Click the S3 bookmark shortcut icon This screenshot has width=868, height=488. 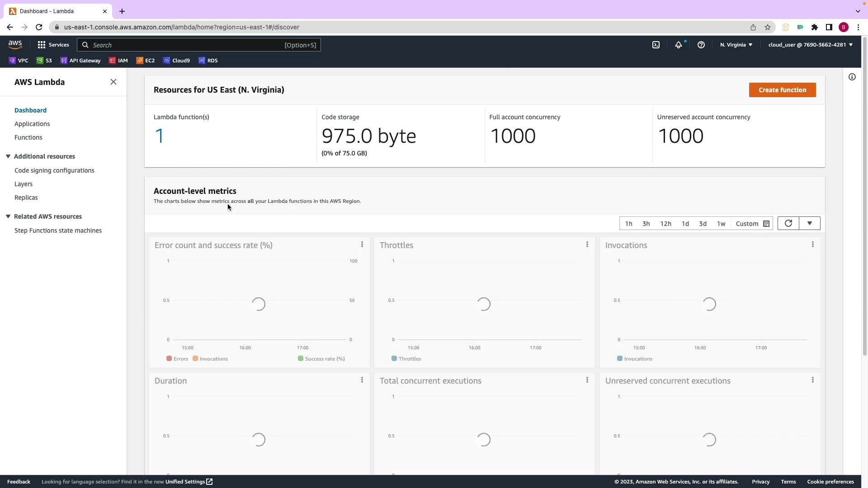(x=40, y=61)
